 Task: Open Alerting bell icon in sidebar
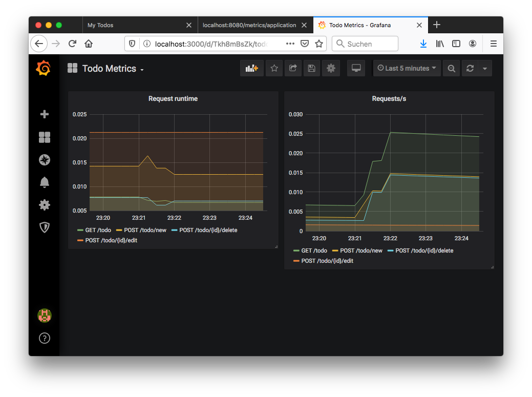(45, 182)
